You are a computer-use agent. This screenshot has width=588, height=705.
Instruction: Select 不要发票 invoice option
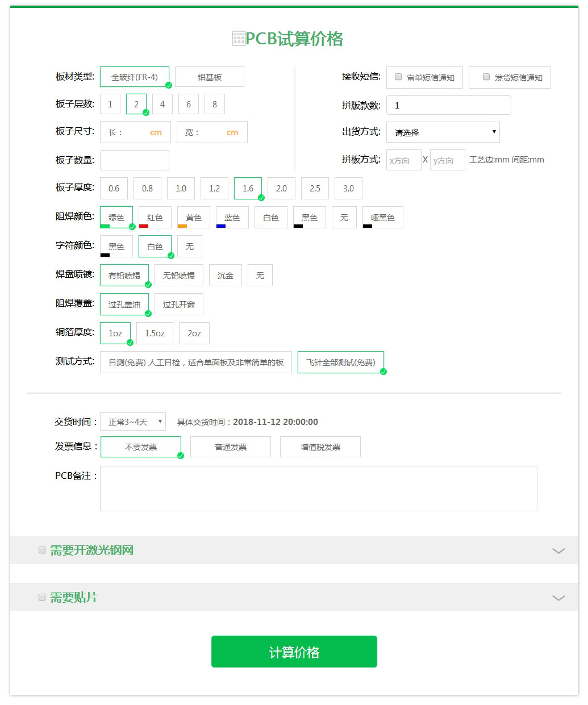[141, 447]
